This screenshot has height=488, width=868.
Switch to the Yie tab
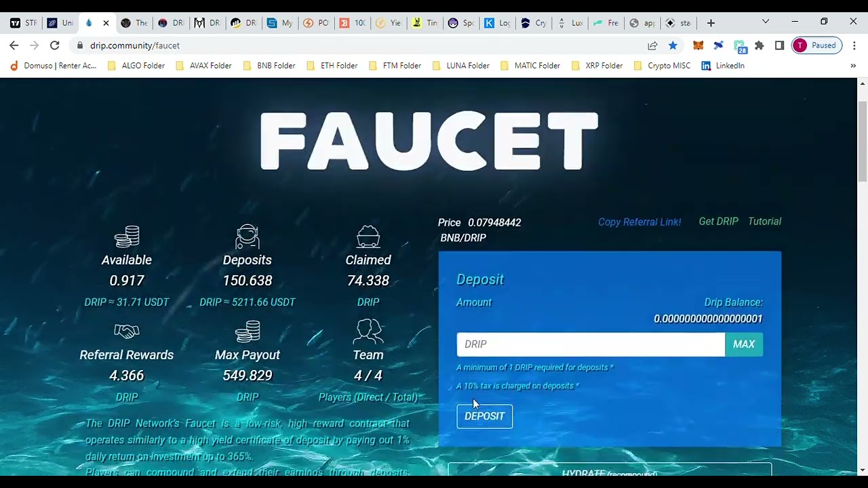pos(390,23)
